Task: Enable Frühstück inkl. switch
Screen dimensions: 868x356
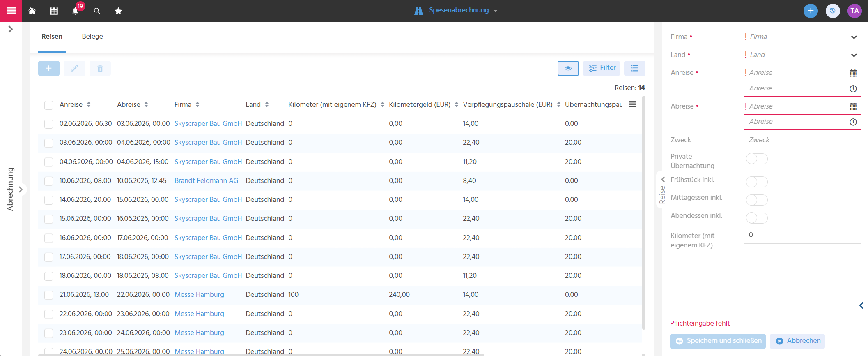Action: 757,182
